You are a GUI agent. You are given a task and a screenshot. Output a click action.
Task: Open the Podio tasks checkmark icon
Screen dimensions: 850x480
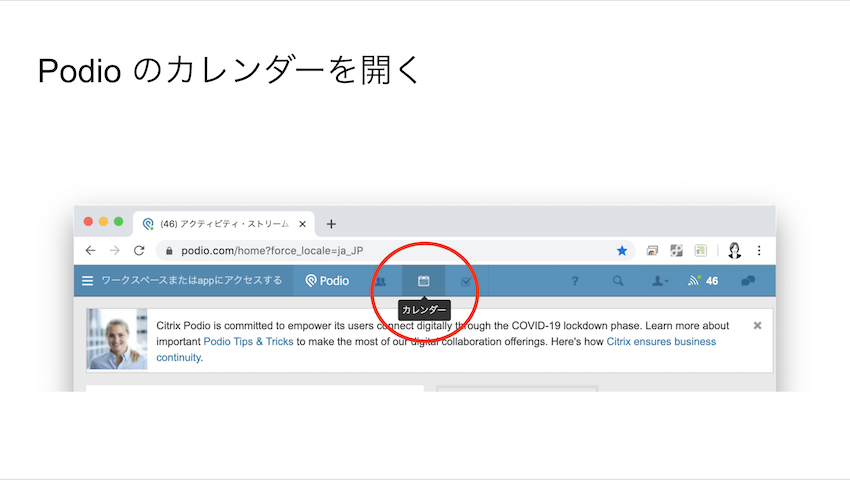click(x=465, y=281)
